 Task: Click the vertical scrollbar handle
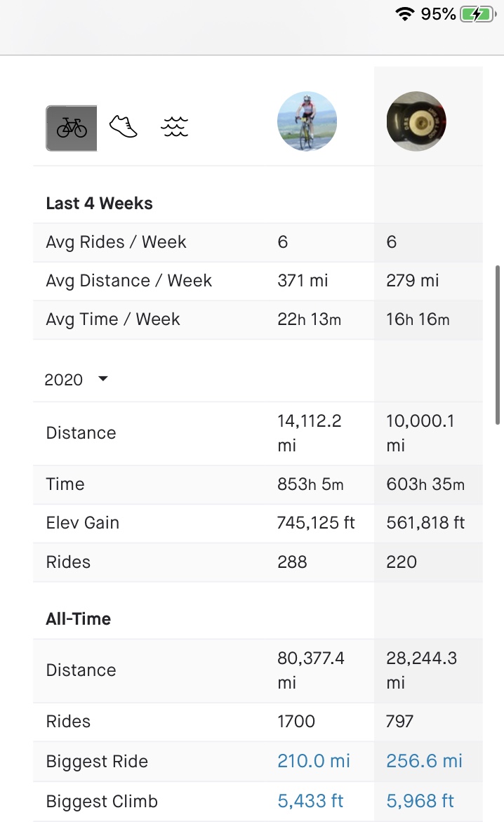coord(498,344)
